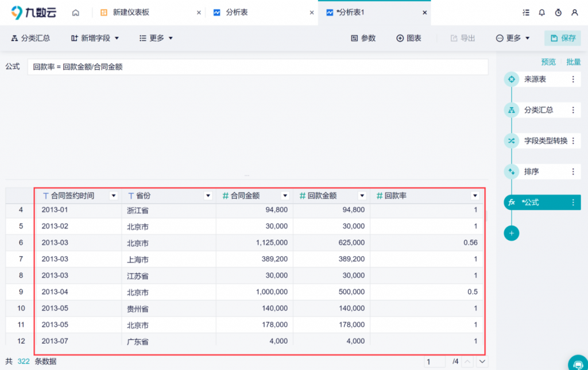Click the formula input field
The width and height of the screenshot is (588, 370).
pyautogui.click(x=257, y=67)
